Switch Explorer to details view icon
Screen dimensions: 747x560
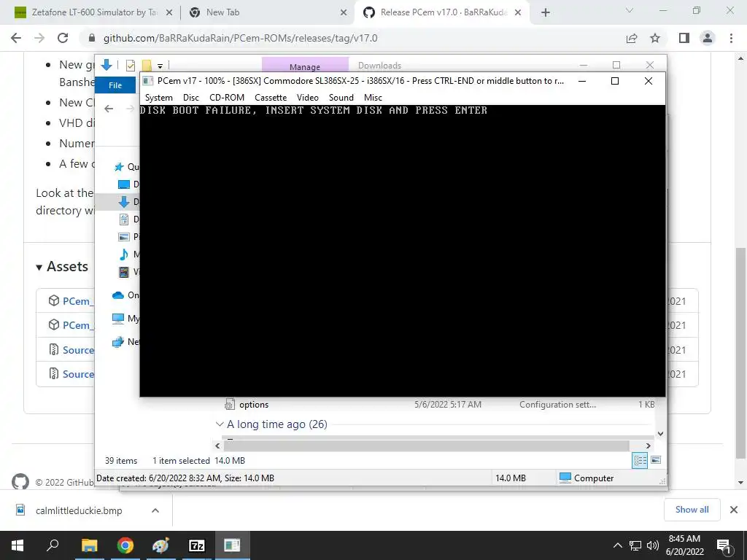[640, 460]
